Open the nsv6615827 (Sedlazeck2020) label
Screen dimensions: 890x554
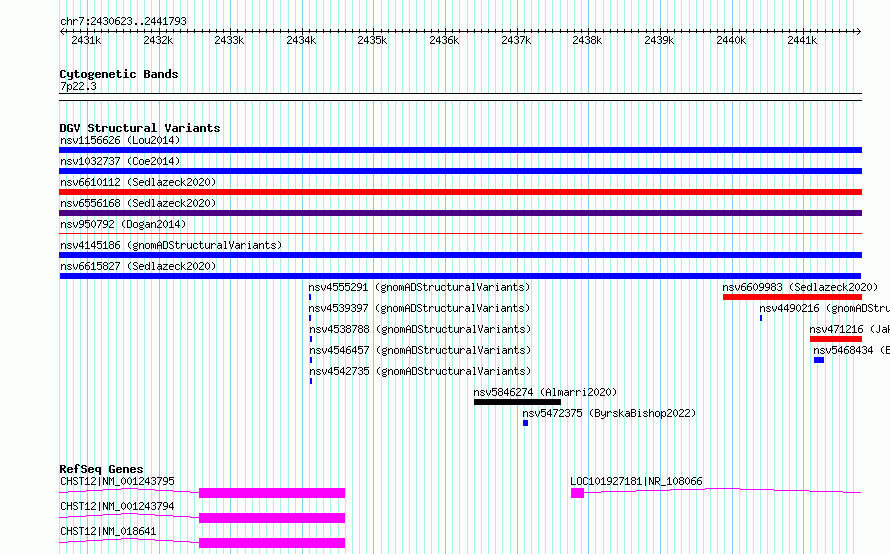click(x=138, y=266)
